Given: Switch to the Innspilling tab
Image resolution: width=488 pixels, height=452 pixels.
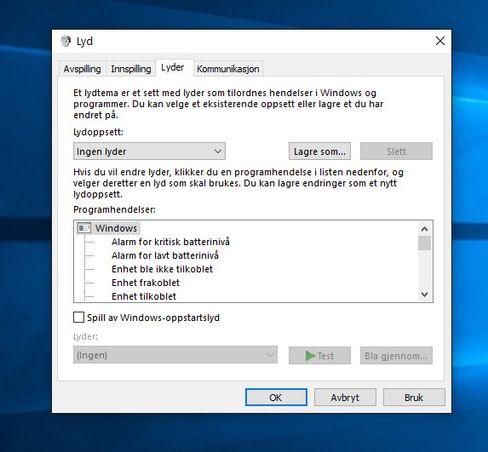Looking at the screenshot, I should coord(131,69).
